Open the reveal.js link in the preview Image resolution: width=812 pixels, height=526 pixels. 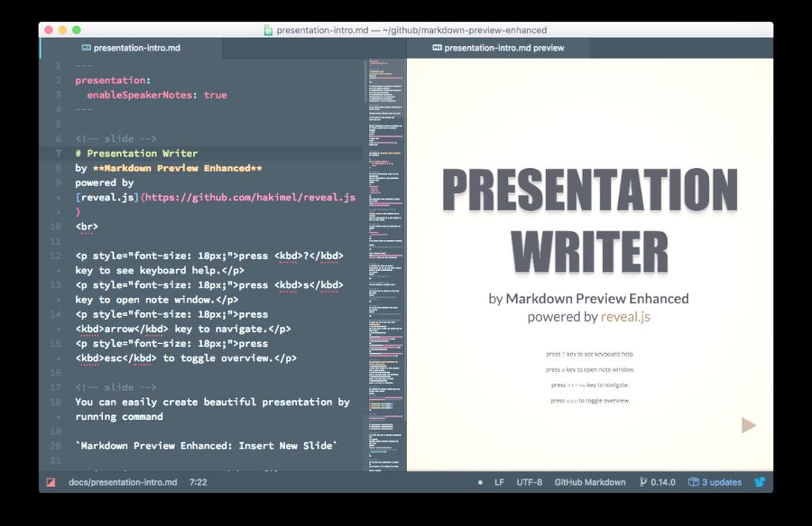625,317
